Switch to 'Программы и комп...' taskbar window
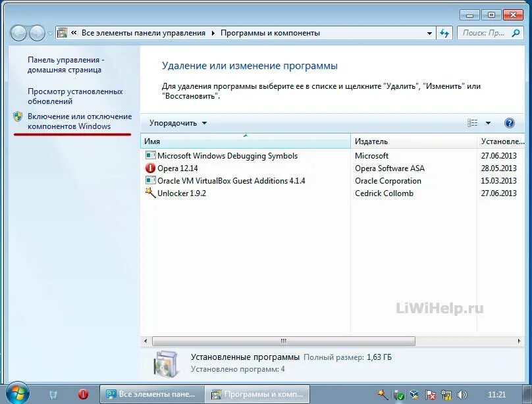Viewport: 532px width, 404px height. [x=257, y=395]
